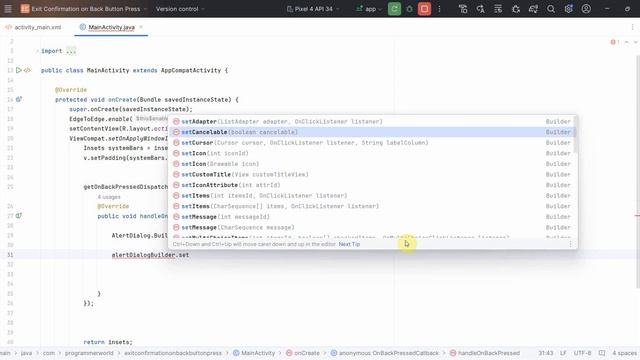The height and width of the screenshot is (360, 640).
Task: Open the Device Manager toolbar icon
Action: point(463,9)
